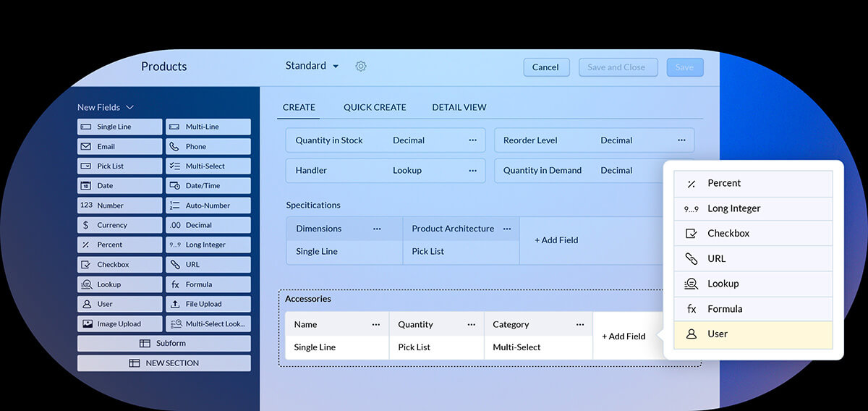Choose Long Integer from the popup list
This screenshot has width=868, height=411.
coord(753,208)
